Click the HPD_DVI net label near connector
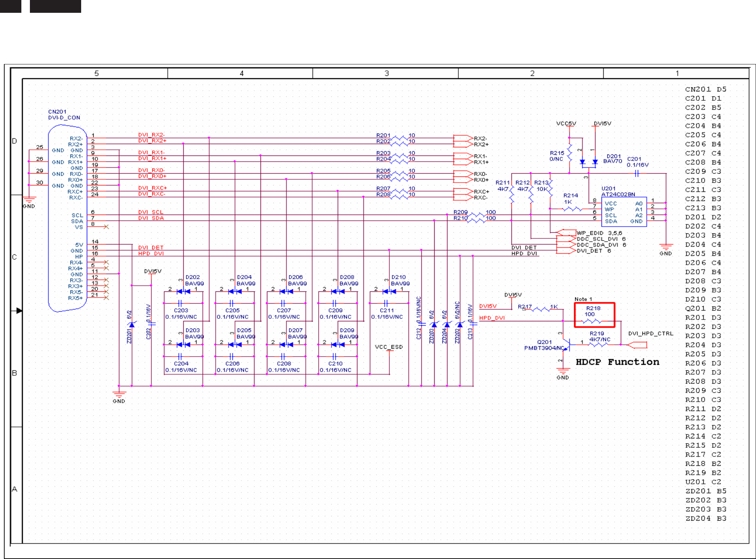756x559 pixels. click(x=151, y=253)
